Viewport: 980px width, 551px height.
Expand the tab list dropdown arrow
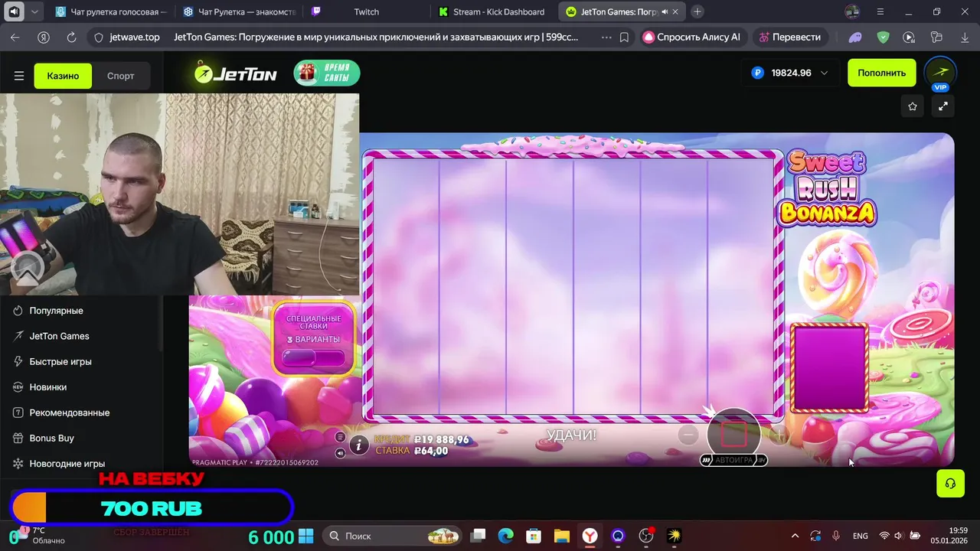coord(34,11)
